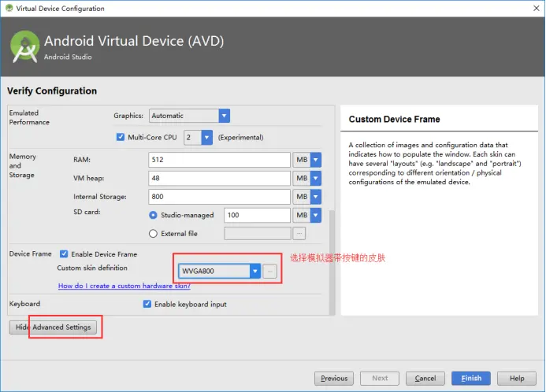Click the Cancel button
546x392 pixels.
click(x=425, y=378)
